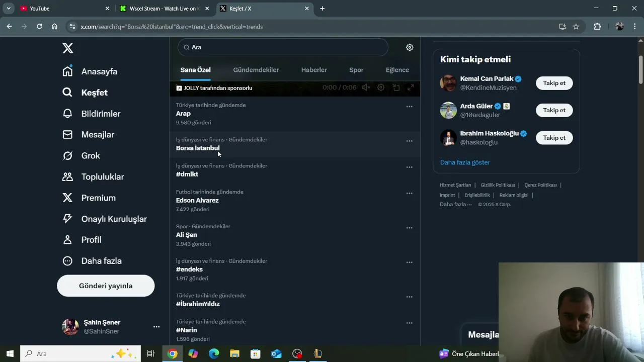The image size is (644, 362).
Task: Bookmark this page with star
Action: point(576,27)
